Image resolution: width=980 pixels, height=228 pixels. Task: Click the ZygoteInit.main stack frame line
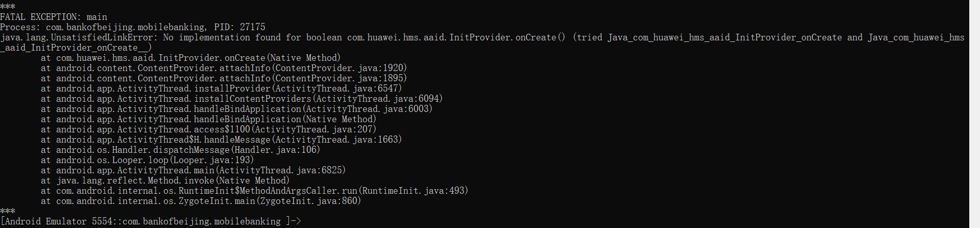[201, 201]
